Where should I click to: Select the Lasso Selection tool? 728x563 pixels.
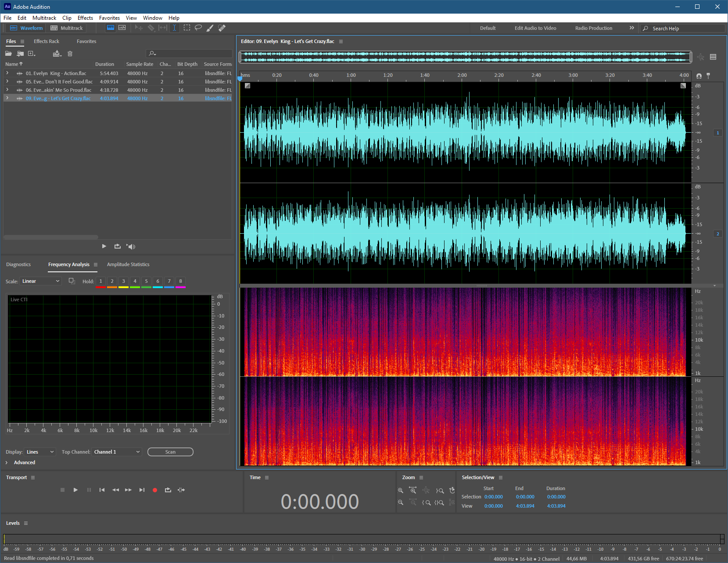pyautogui.click(x=198, y=28)
